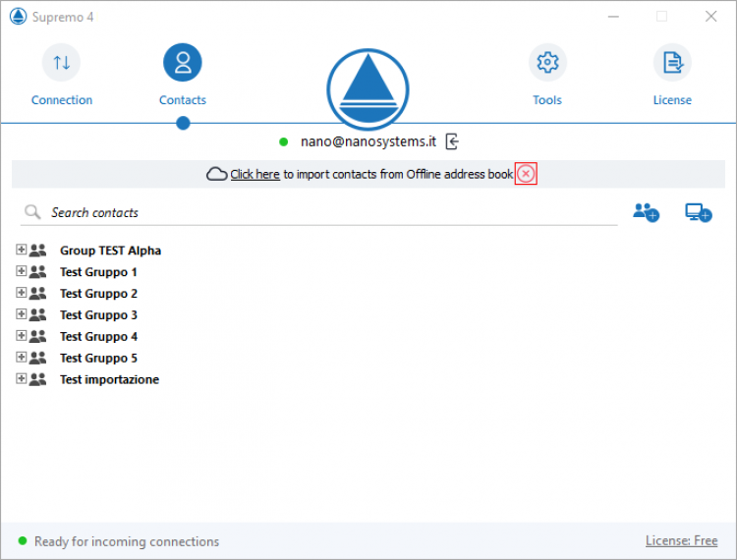The image size is (737, 560).
Task: Click the Group TEST Alpha group icon
Action: point(37,251)
